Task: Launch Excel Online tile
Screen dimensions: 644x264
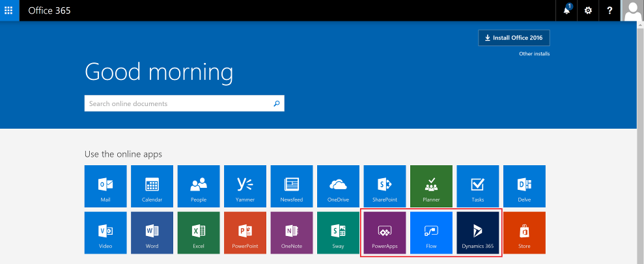Action: pos(199,233)
